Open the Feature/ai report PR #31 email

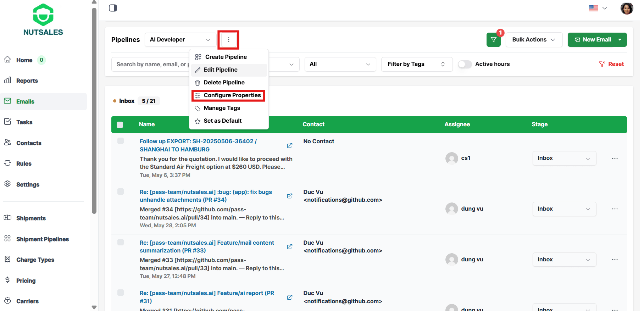coord(207,297)
